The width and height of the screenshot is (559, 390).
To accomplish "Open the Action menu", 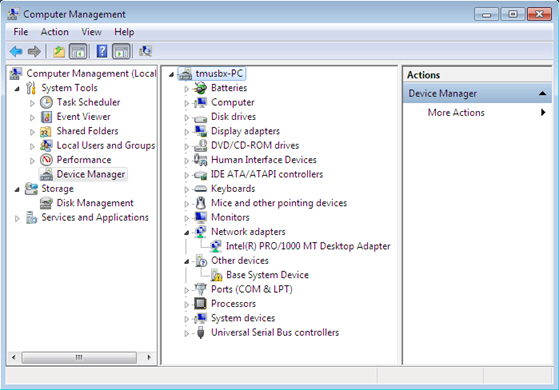I will click(55, 32).
